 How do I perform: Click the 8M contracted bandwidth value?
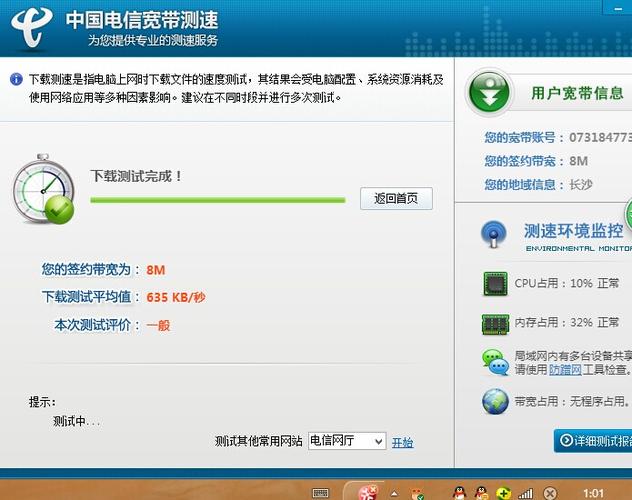coord(156,270)
